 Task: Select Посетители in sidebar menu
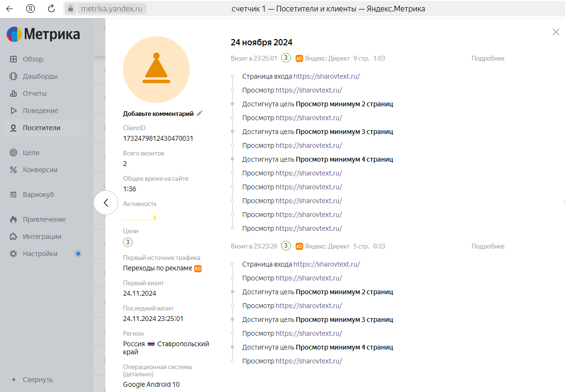point(41,128)
